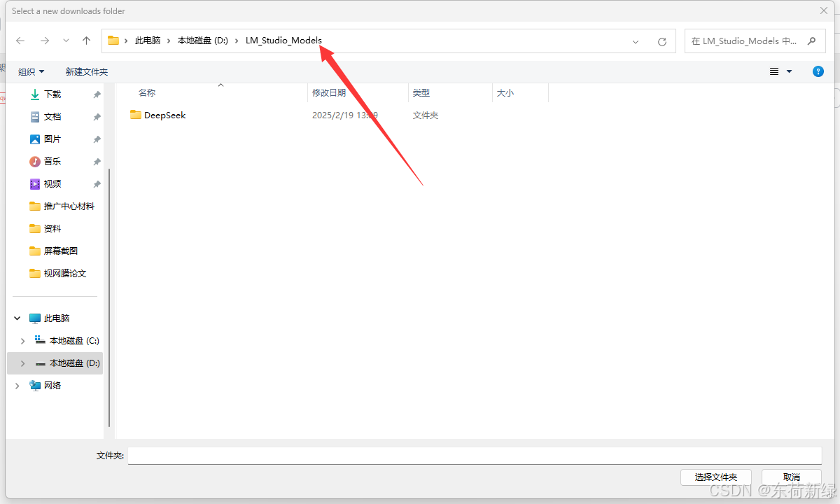
Task: Open 下载 in quick access
Action: click(x=52, y=94)
